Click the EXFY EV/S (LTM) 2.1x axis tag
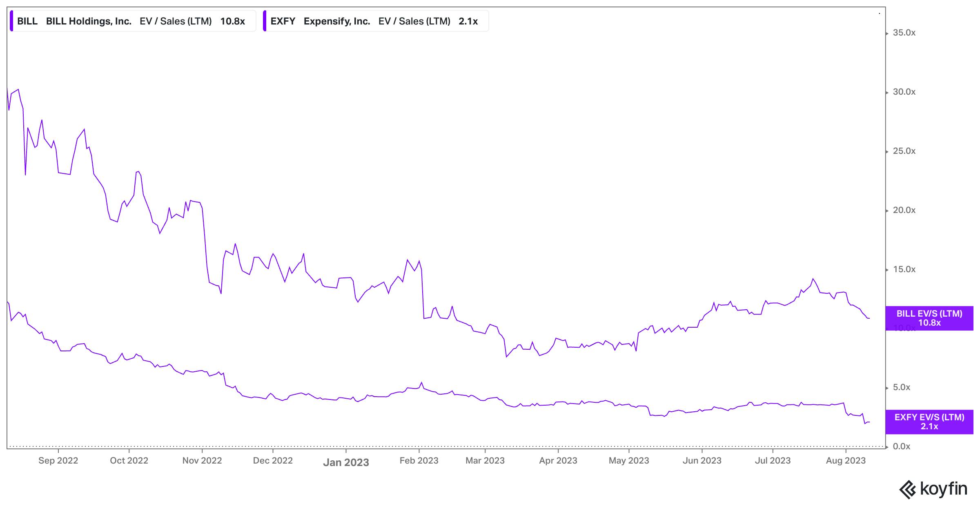Image resolution: width=980 pixels, height=506 pixels. (929, 422)
